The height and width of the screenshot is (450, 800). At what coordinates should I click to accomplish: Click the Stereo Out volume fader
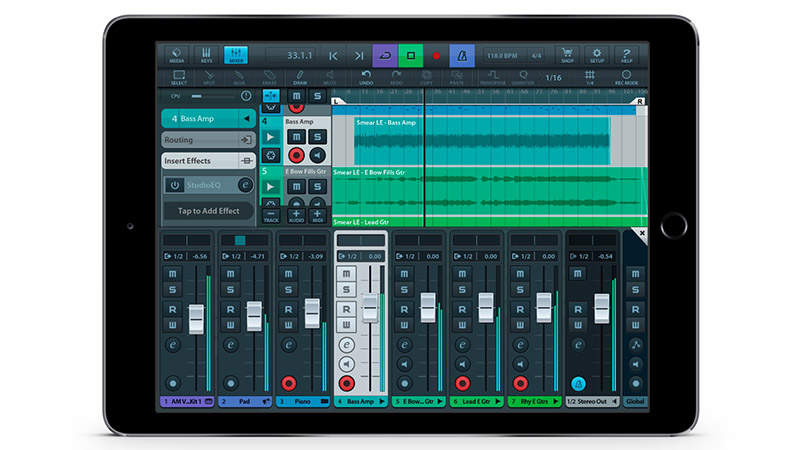(601, 307)
